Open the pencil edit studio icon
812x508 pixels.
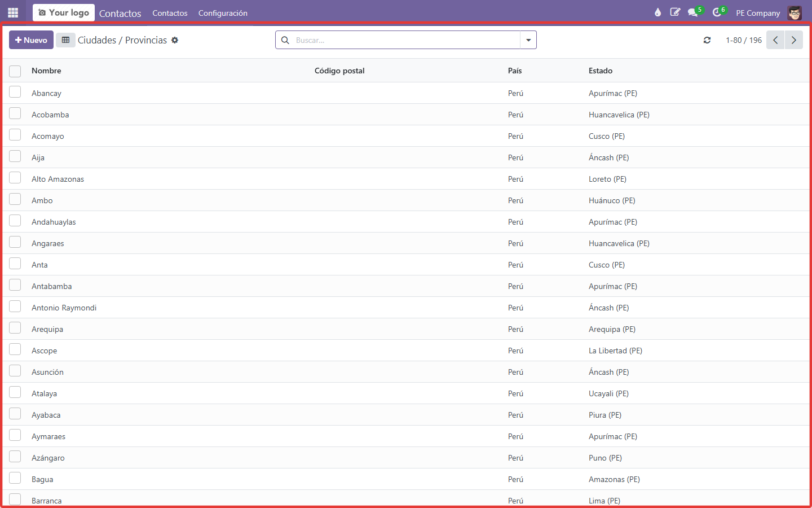tap(675, 12)
